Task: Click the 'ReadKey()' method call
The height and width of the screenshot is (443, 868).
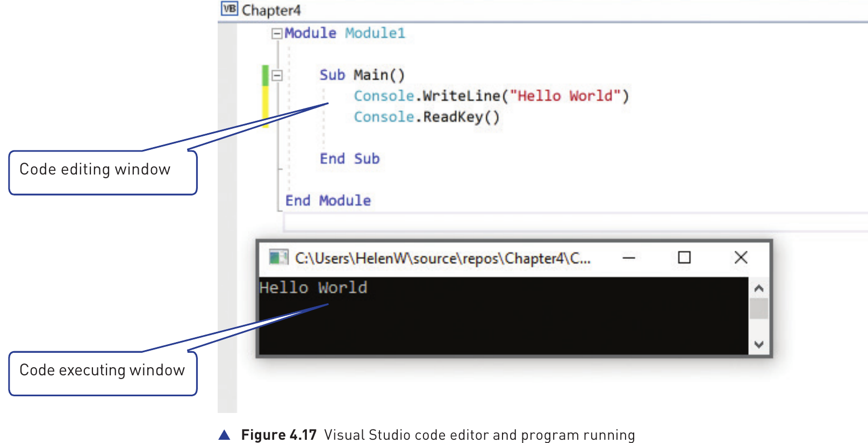Action: pos(462,117)
